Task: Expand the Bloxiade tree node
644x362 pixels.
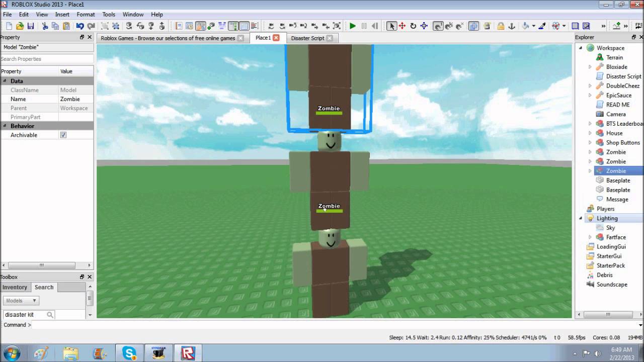Action: tap(590, 67)
